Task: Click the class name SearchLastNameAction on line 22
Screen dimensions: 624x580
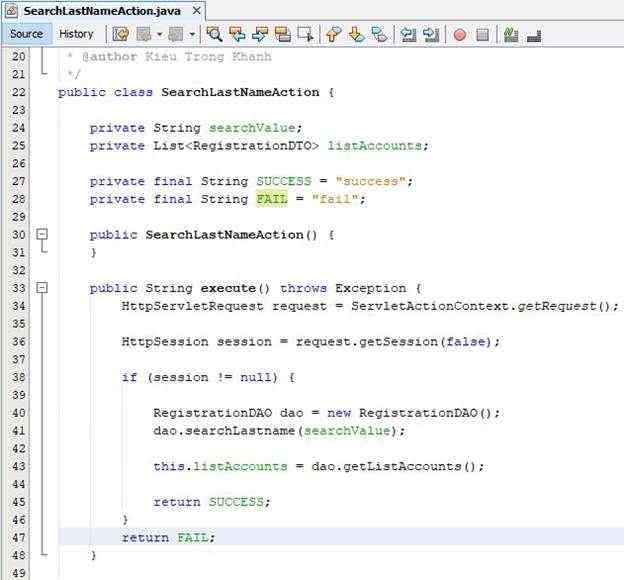Action: tap(240, 92)
